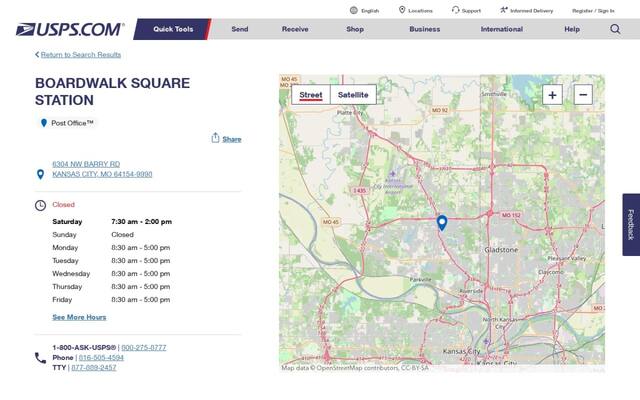The height and width of the screenshot is (400, 640).
Task: Click Support link in top bar
Action: click(471, 11)
